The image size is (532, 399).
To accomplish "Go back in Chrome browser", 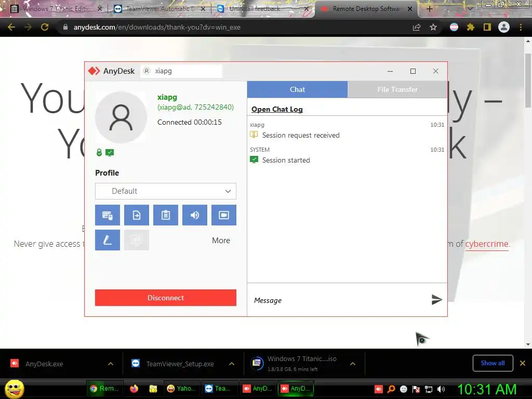I will click(11, 27).
